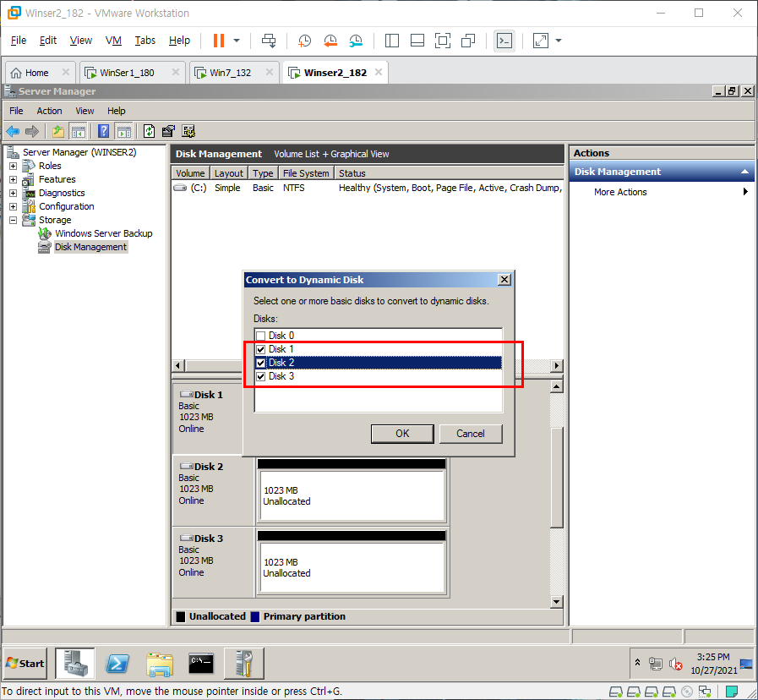This screenshot has height=700, width=758.
Task: Enter full screen mode icon
Action: click(x=443, y=41)
